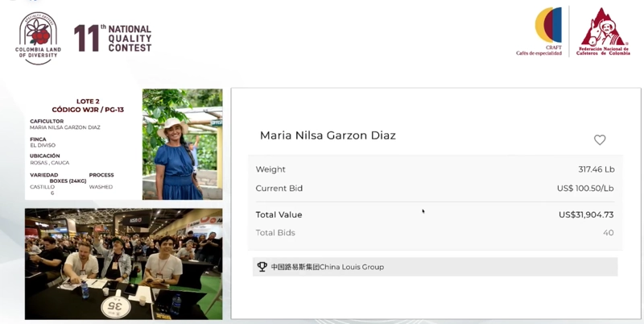Click the LOTE 2 heading
Viewport: 644px width, 324px height.
[x=88, y=101]
